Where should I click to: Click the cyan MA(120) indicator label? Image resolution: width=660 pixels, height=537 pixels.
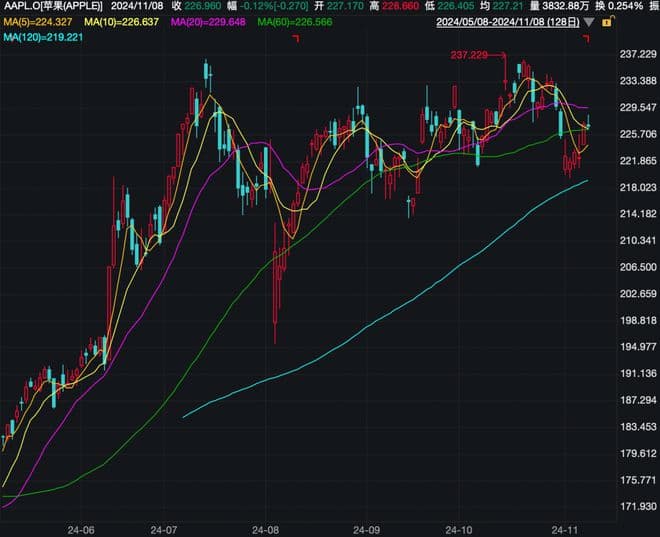click(43, 37)
